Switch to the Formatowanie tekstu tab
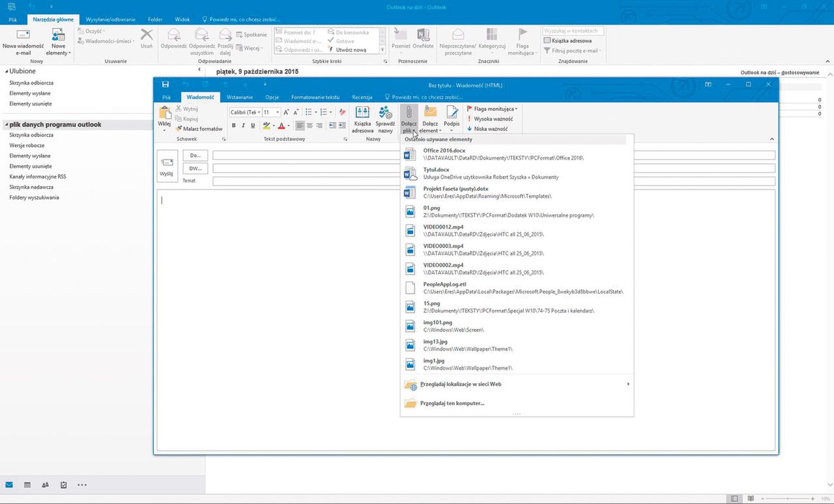This screenshot has height=504, width=834. 315,97
